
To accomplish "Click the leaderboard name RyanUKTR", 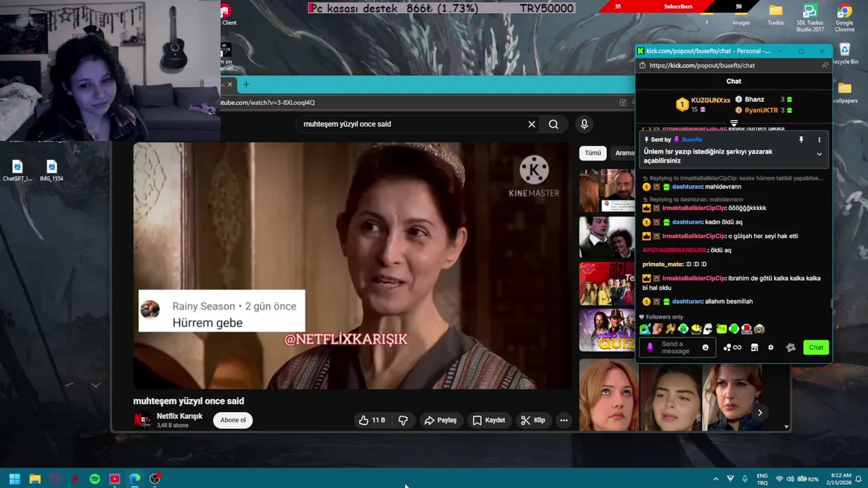I will point(762,110).
